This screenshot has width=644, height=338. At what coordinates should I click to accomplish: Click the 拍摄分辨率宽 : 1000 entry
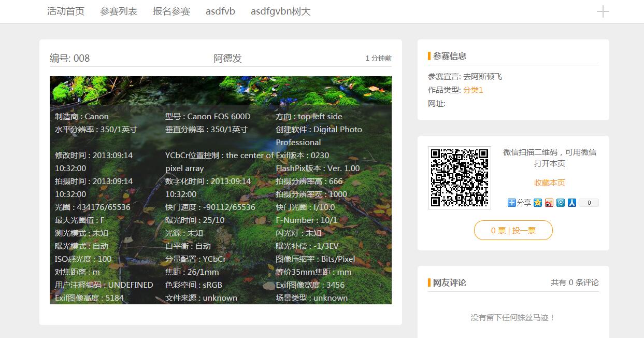coord(311,194)
